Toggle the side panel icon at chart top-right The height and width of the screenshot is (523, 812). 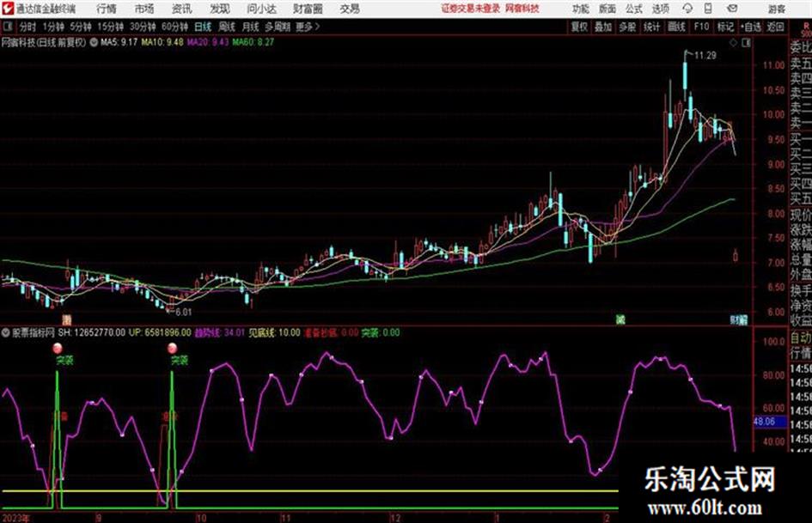(x=746, y=43)
